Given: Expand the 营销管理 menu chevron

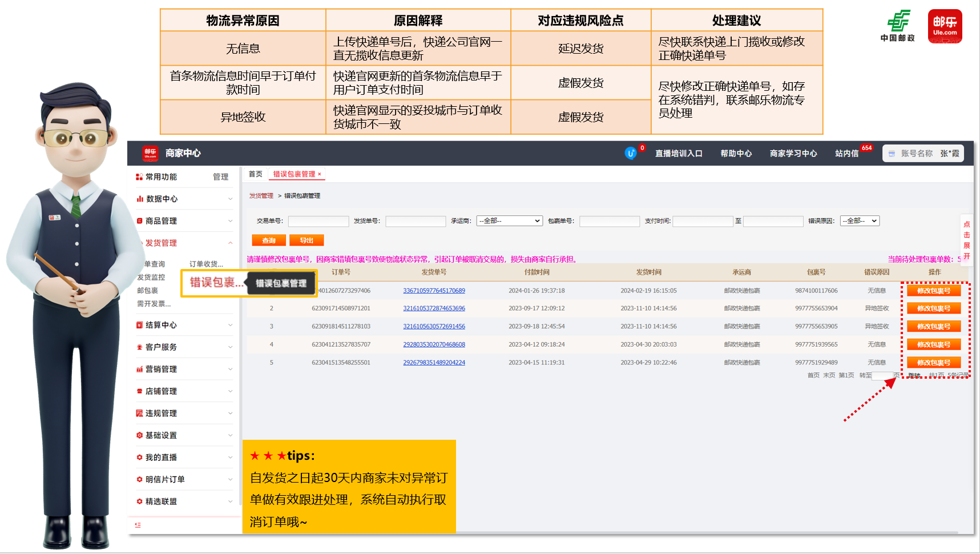Looking at the screenshot, I should pyautogui.click(x=231, y=370).
